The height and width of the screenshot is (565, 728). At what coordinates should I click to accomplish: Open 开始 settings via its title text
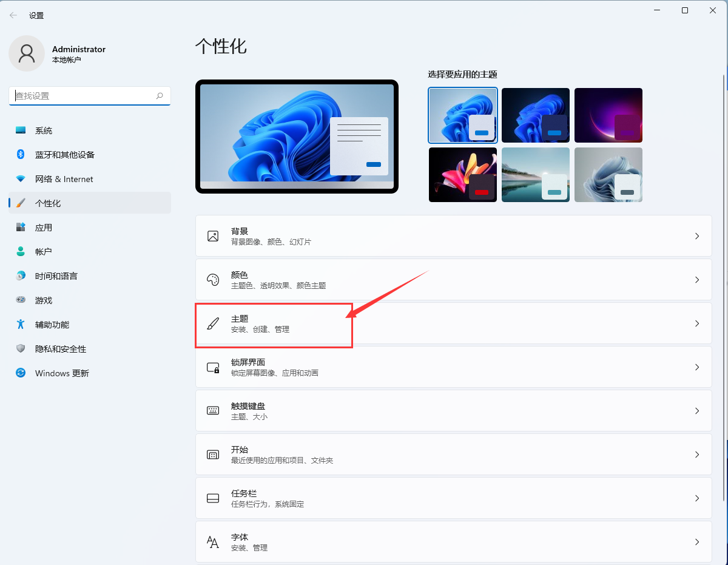pyautogui.click(x=240, y=450)
